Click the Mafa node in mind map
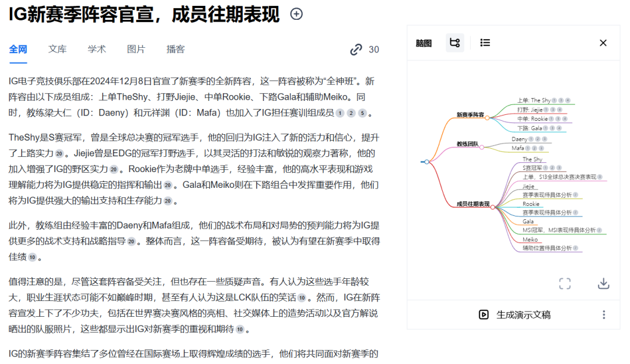 pos(517,148)
